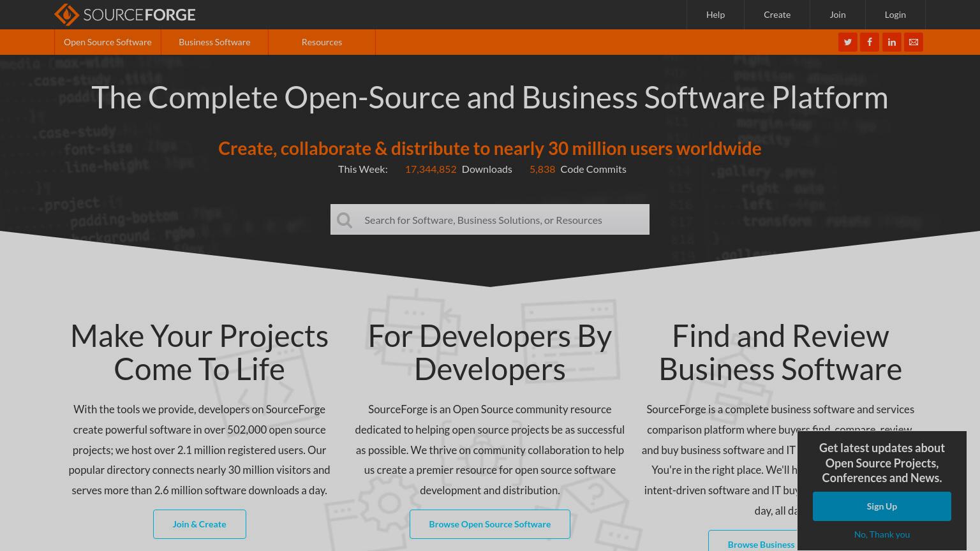The image size is (980, 551).
Task: Open the Twitter social icon
Action: [848, 42]
